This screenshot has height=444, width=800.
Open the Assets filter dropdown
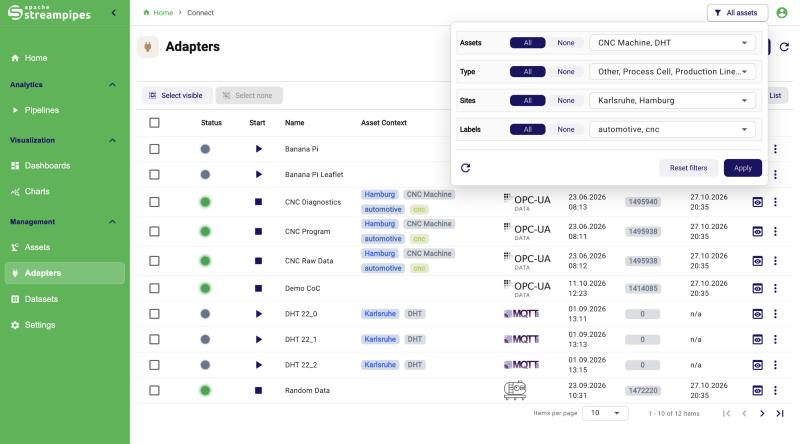[672, 43]
